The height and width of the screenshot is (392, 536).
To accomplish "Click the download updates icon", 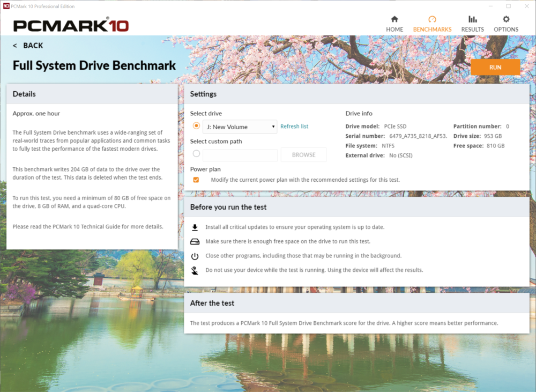I will coord(195,227).
